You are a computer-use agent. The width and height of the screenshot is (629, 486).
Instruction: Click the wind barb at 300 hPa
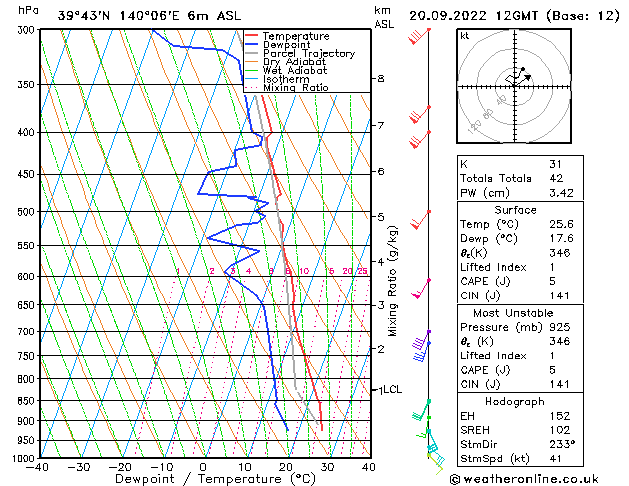pos(419,36)
